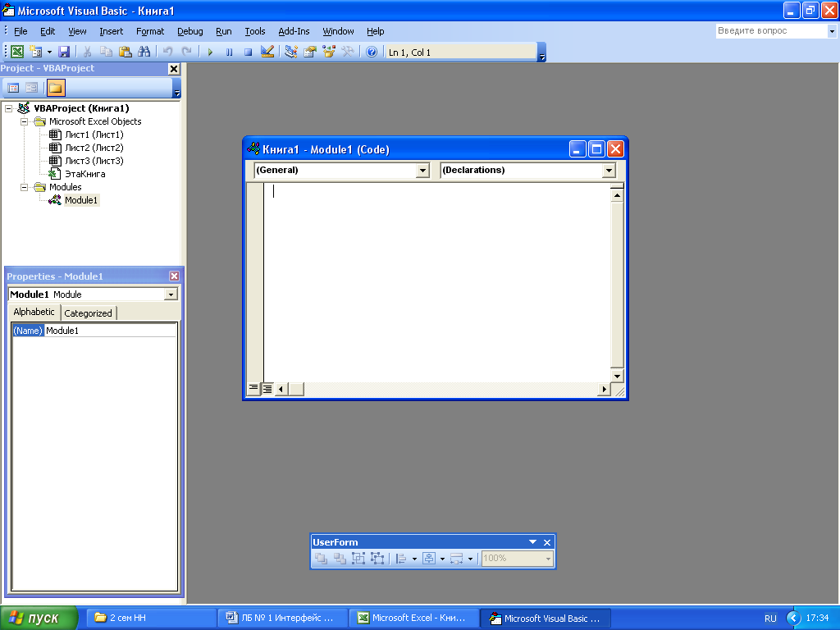Click the Break pause icon
This screenshot has height=630, width=840.
(230, 52)
